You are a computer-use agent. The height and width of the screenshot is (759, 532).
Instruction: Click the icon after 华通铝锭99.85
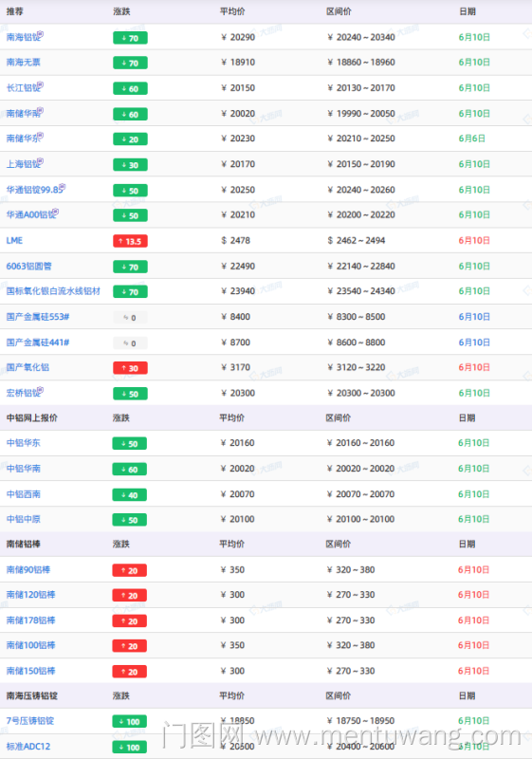63,187
